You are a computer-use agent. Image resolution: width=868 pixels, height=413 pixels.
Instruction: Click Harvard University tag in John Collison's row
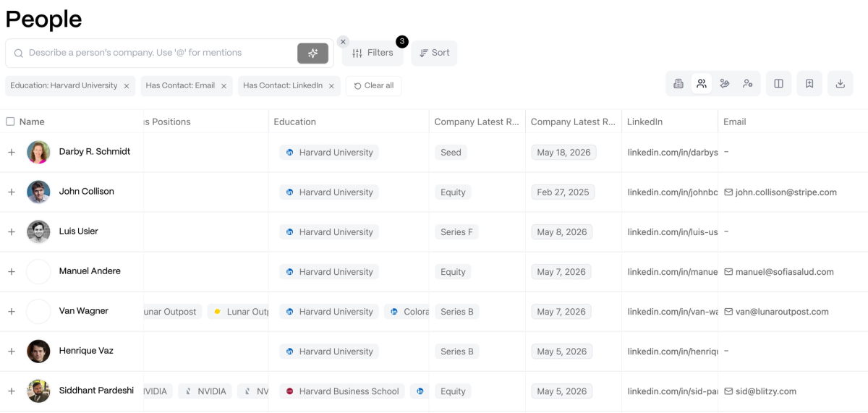[x=329, y=192]
